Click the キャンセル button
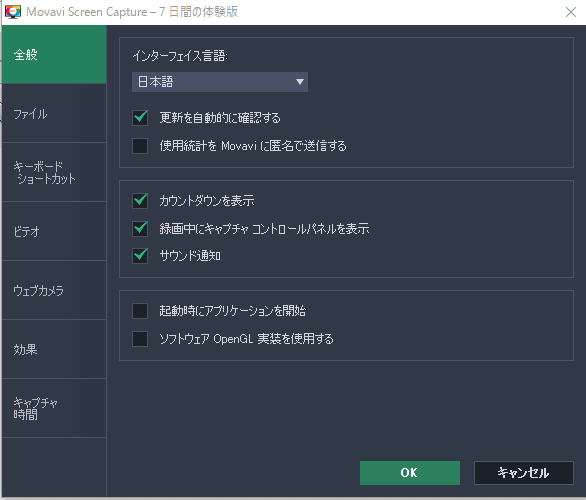 (524, 473)
